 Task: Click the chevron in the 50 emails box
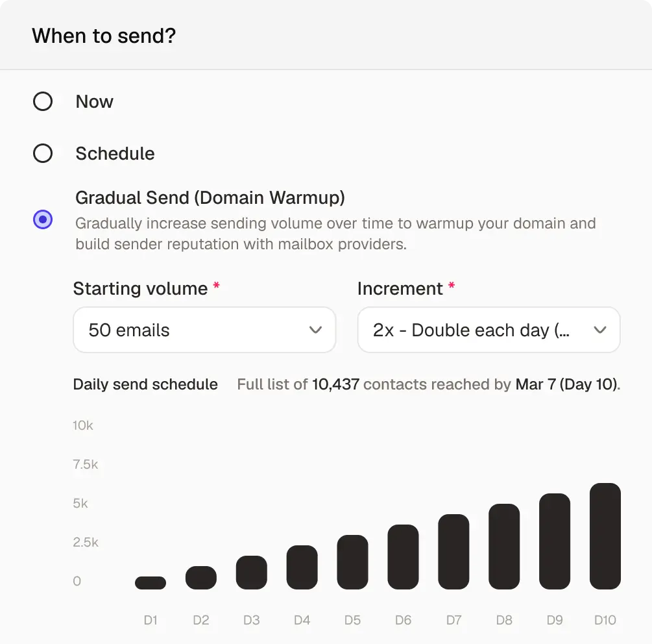point(316,330)
